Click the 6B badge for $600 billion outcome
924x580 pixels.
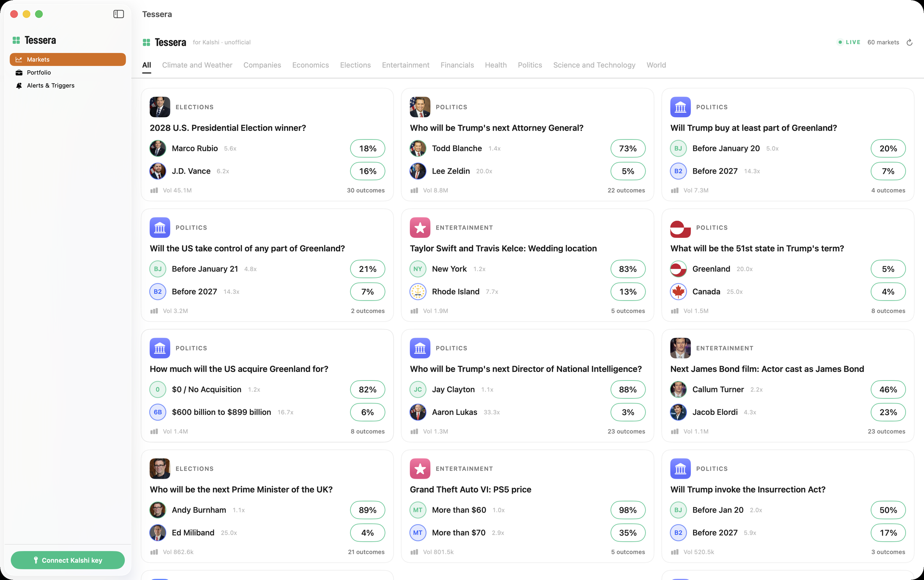click(x=157, y=412)
